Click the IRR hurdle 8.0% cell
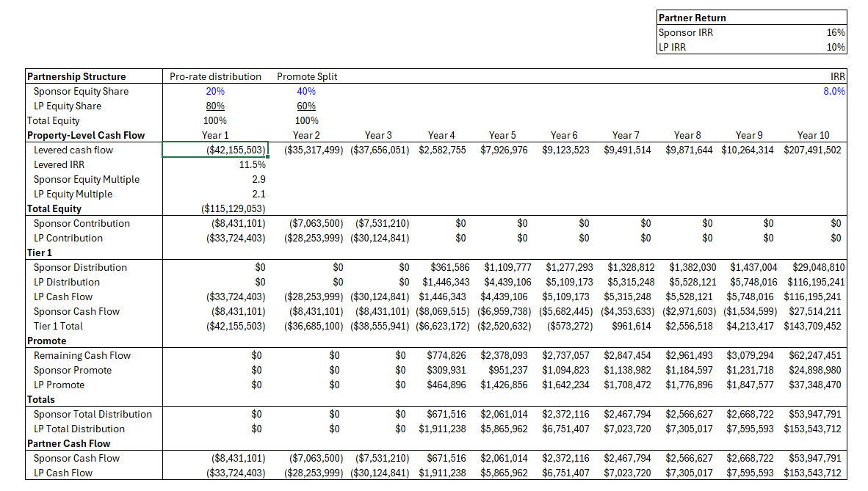Image resolution: width=868 pixels, height=491 pixels. tap(833, 91)
